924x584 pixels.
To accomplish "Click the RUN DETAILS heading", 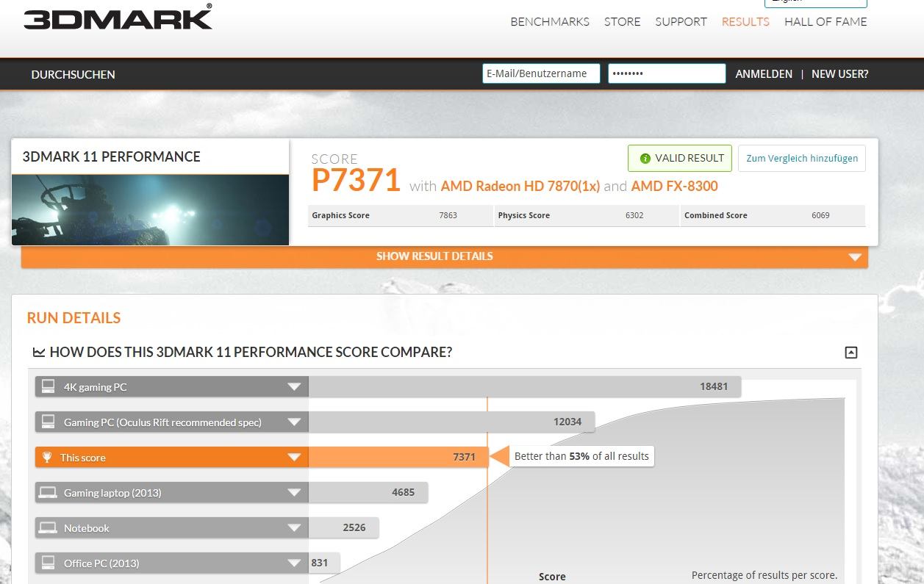I will coord(74,318).
